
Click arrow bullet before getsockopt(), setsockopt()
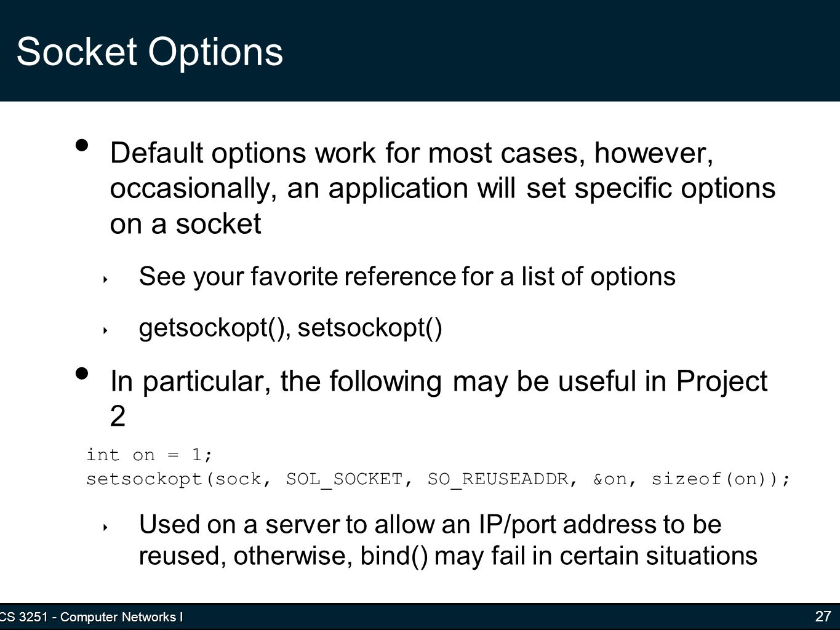point(106,330)
